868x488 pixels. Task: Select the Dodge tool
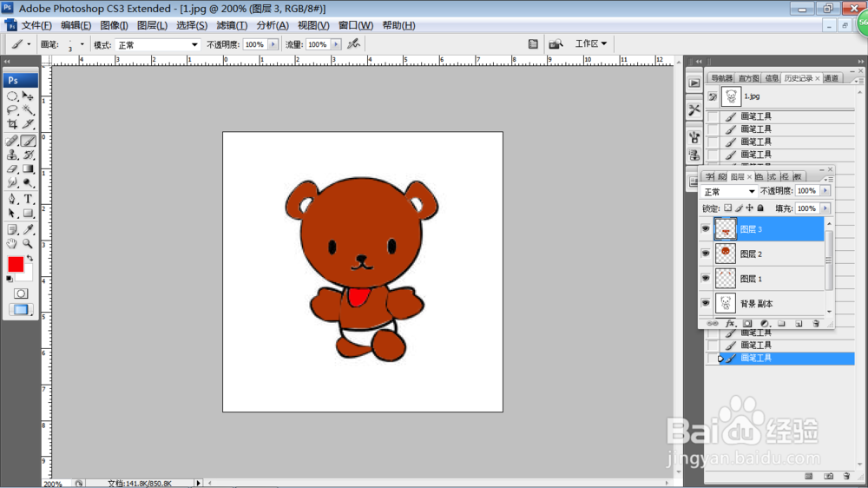click(x=28, y=183)
